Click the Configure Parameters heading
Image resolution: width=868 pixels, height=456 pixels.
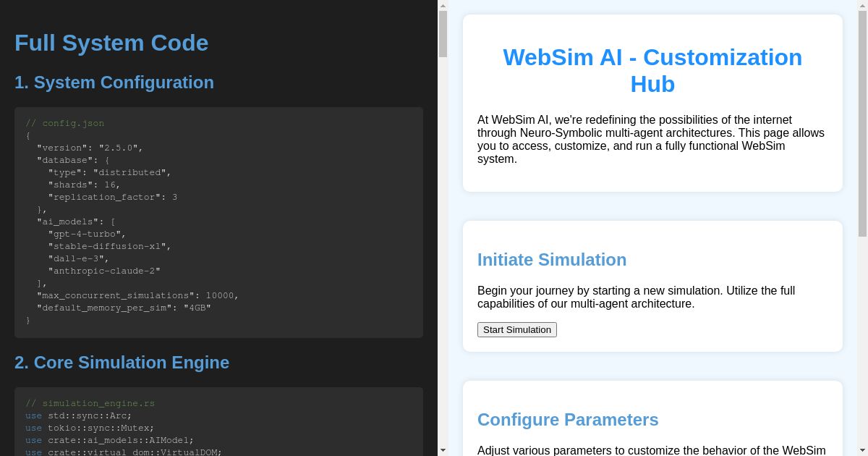pos(568,420)
